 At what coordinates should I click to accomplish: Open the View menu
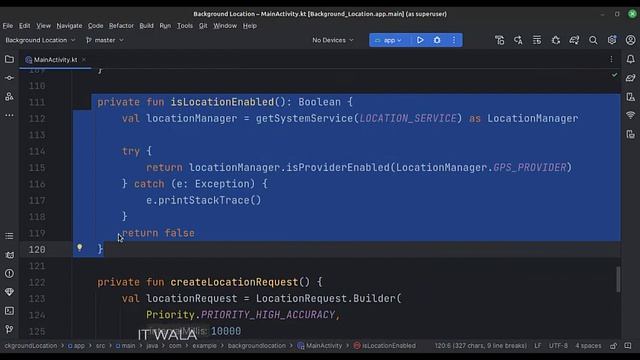point(43,26)
